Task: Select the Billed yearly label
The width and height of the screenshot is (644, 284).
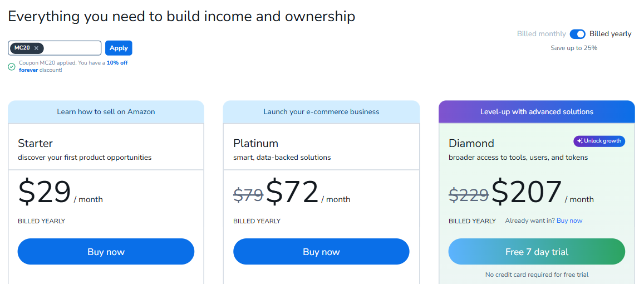Action: pyautogui.click(x=610, y=34)
